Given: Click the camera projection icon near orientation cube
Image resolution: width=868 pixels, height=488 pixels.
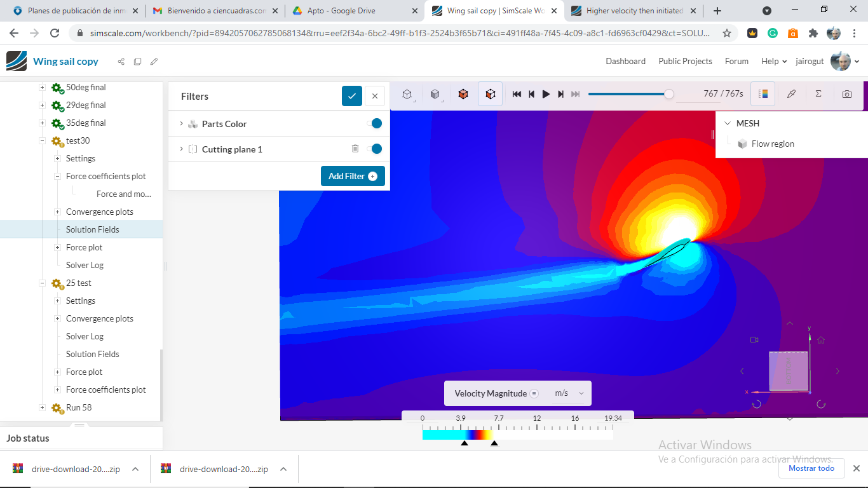Looking at the screenshot, I should 754,340.
